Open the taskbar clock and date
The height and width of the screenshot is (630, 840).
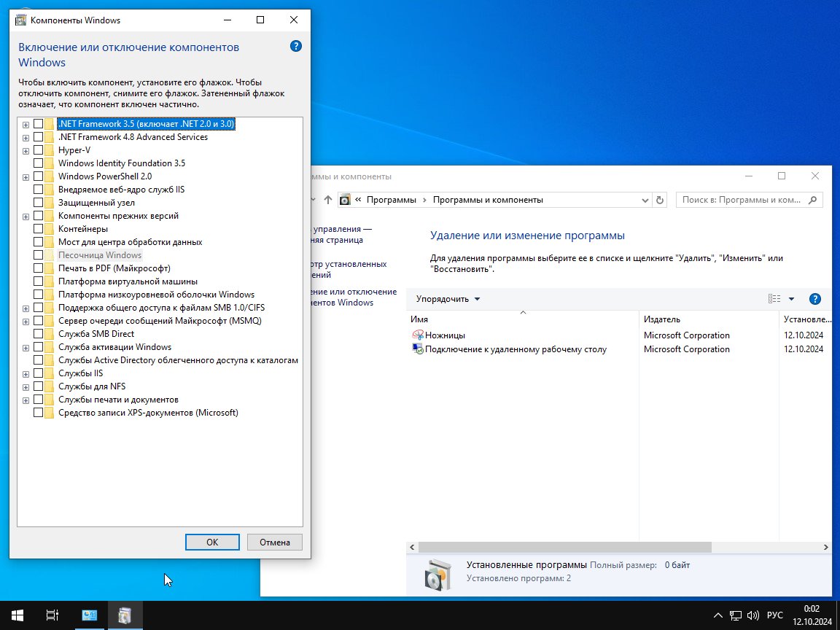[812, 615]
